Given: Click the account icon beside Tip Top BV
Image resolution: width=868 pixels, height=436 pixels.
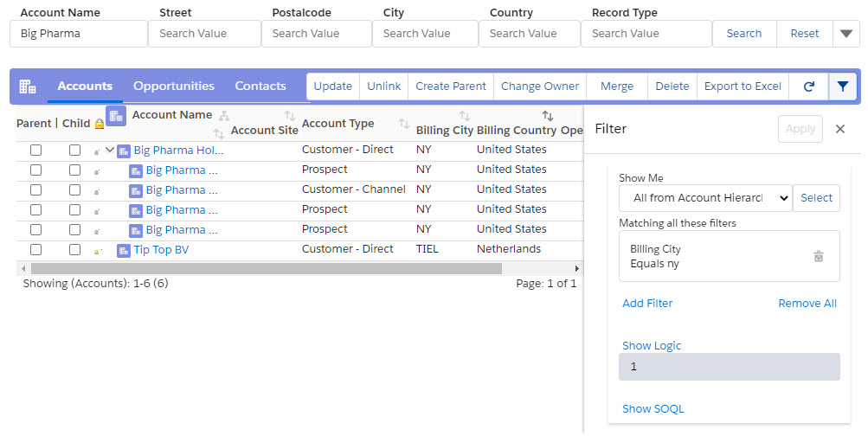Looking at the screenshot, I should click(124, 251).
